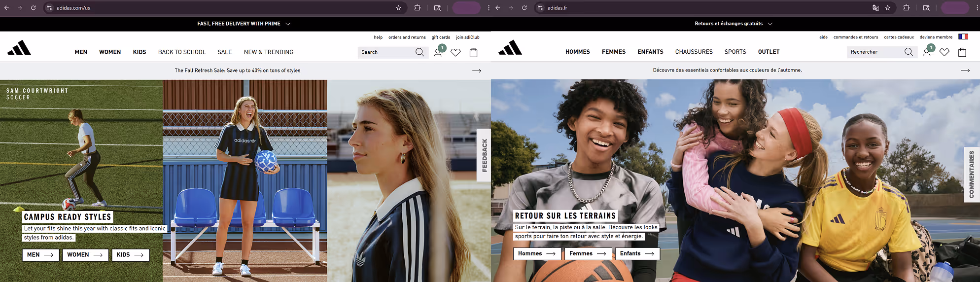Viewport: 980px width, 282px height.
Task: Bookmark adidas.fr with the star icon
Action: click(888, 8)
